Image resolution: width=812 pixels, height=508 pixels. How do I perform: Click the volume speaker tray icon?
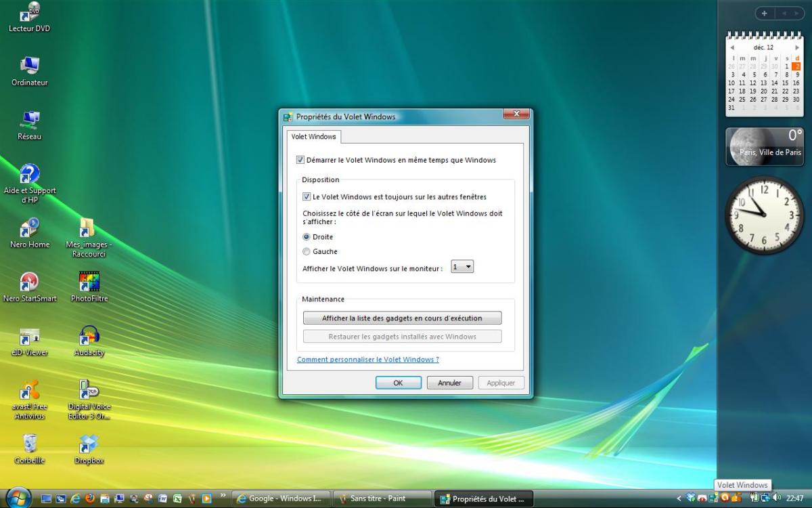(775, 498)
